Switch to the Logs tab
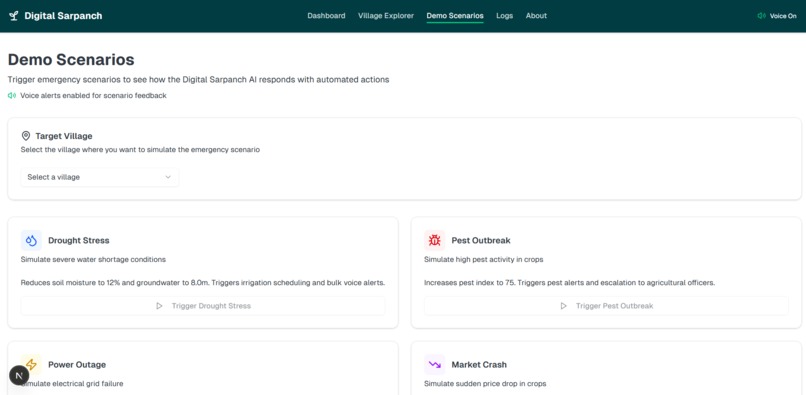 505,16
